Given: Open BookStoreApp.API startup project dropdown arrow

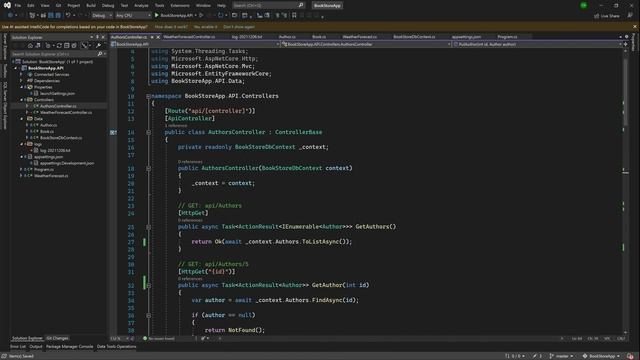Looking at the screenshot, I should coord(196,15).
